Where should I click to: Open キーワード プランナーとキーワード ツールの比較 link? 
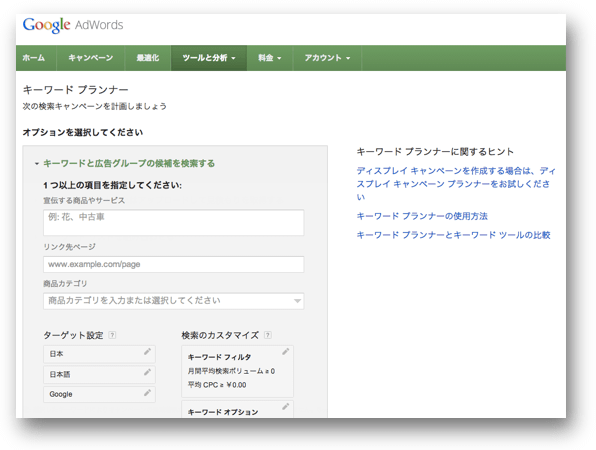coord(453,235)
